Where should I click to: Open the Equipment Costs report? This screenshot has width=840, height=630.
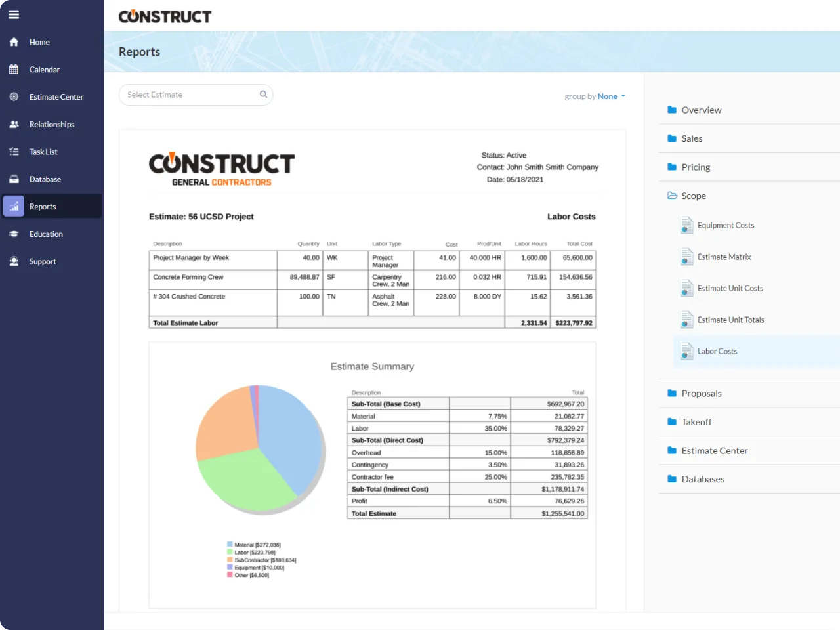[726, 225]
